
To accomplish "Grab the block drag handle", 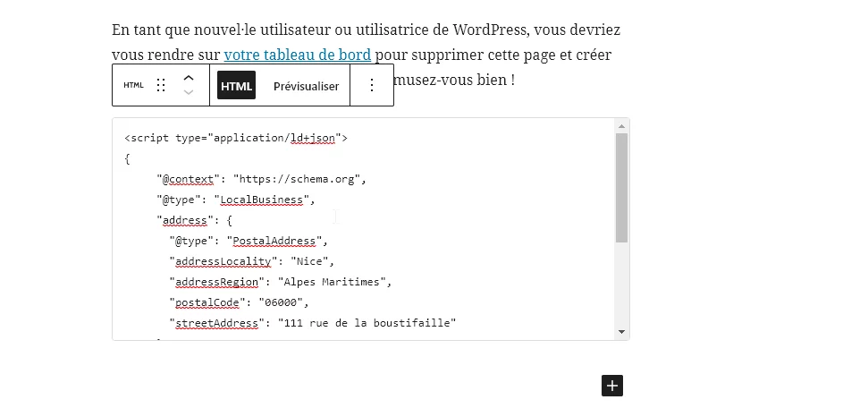I will point(161,86).
